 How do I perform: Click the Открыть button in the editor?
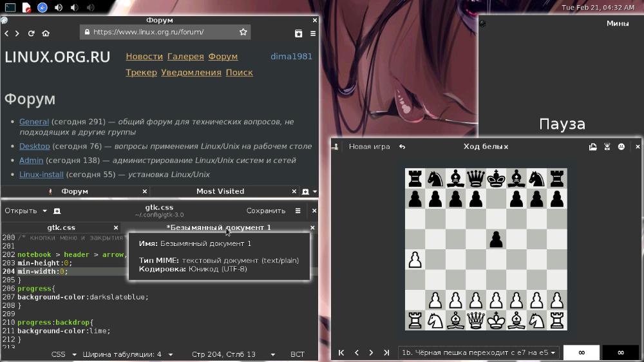(x=21, y=211)
